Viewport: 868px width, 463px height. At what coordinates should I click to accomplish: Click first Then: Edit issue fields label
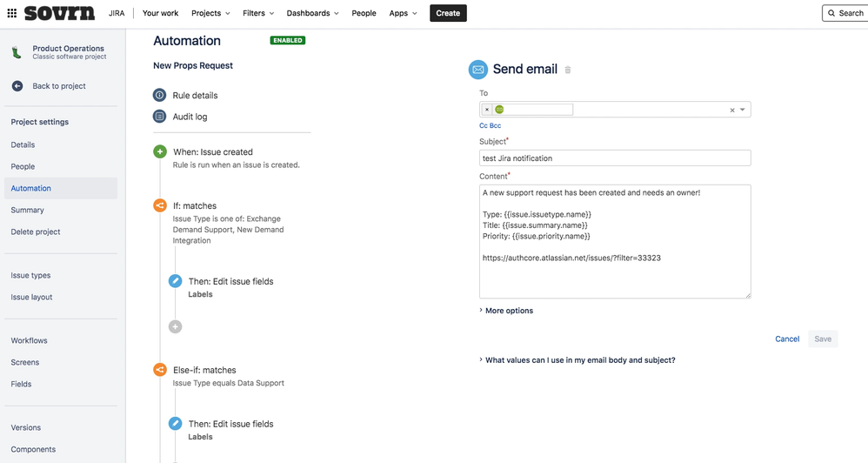(230, 281)
